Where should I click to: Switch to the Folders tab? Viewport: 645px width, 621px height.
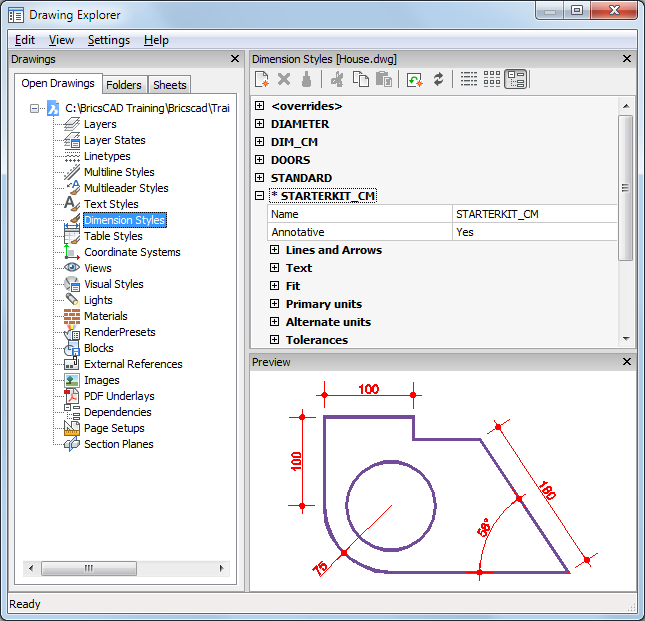(124, 85)
